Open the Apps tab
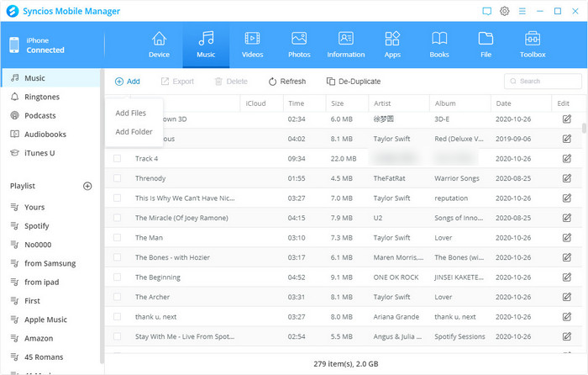 (392, 45)
